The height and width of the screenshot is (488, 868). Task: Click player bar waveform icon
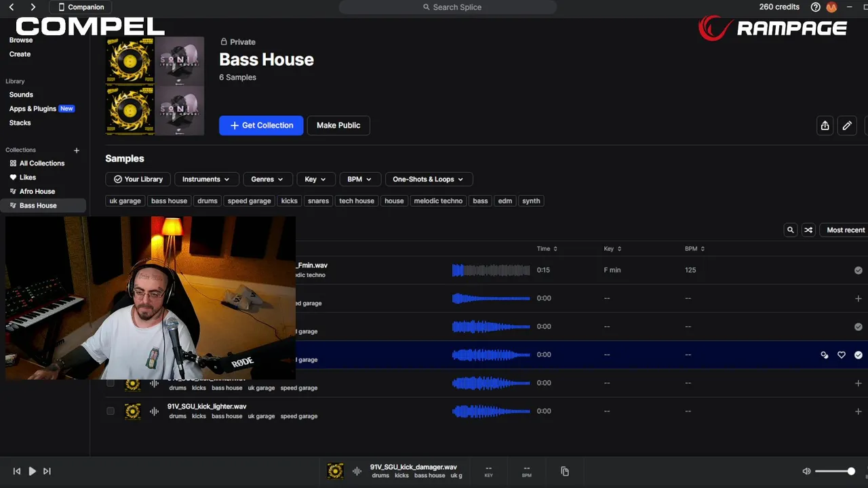tap(357, 471)
